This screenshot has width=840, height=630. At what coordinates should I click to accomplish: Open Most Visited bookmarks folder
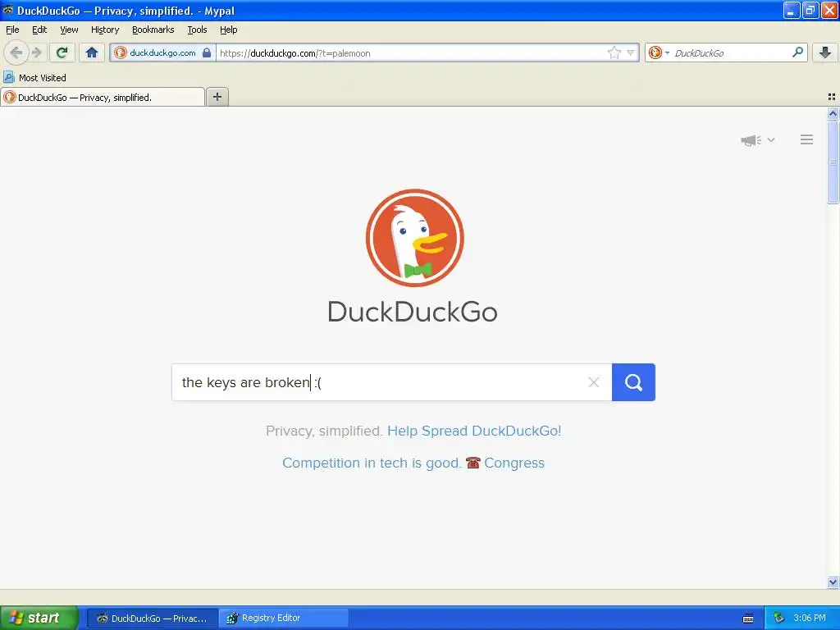coord(34,78)
